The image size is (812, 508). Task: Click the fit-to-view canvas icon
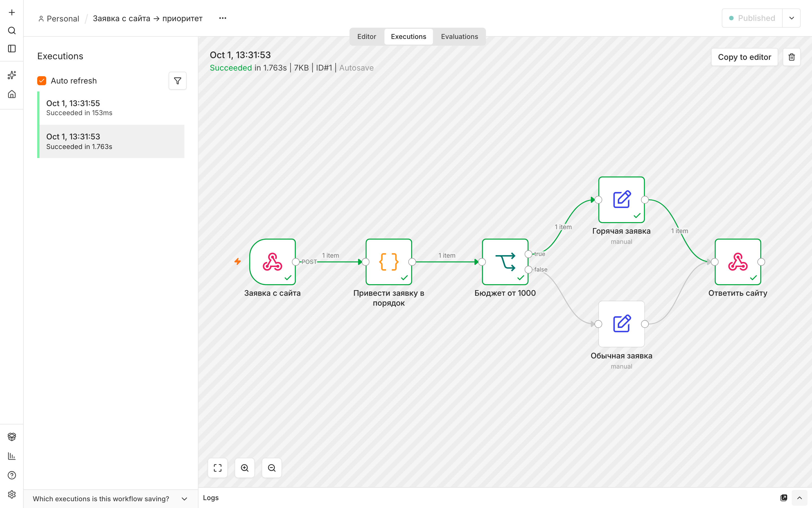point(218,468)
